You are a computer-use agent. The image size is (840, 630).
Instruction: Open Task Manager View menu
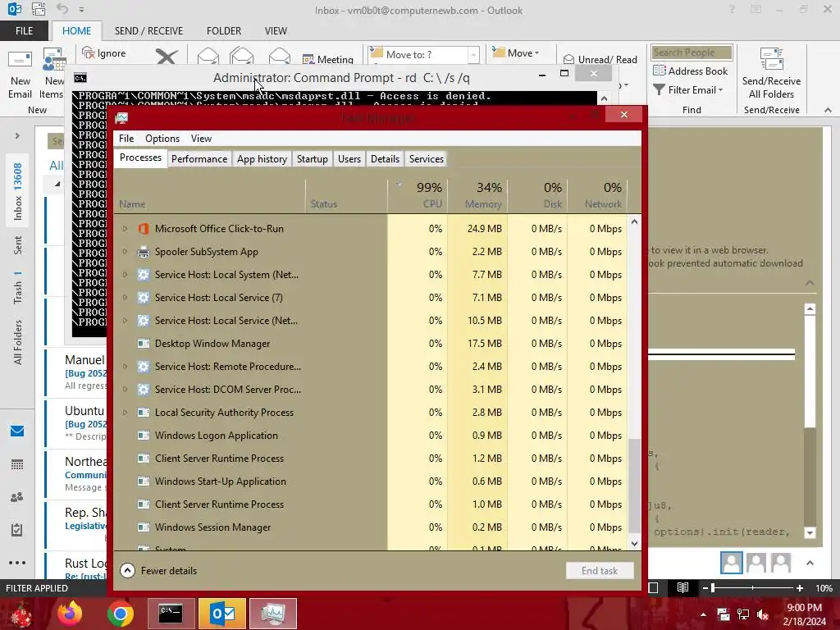[202, 138]
